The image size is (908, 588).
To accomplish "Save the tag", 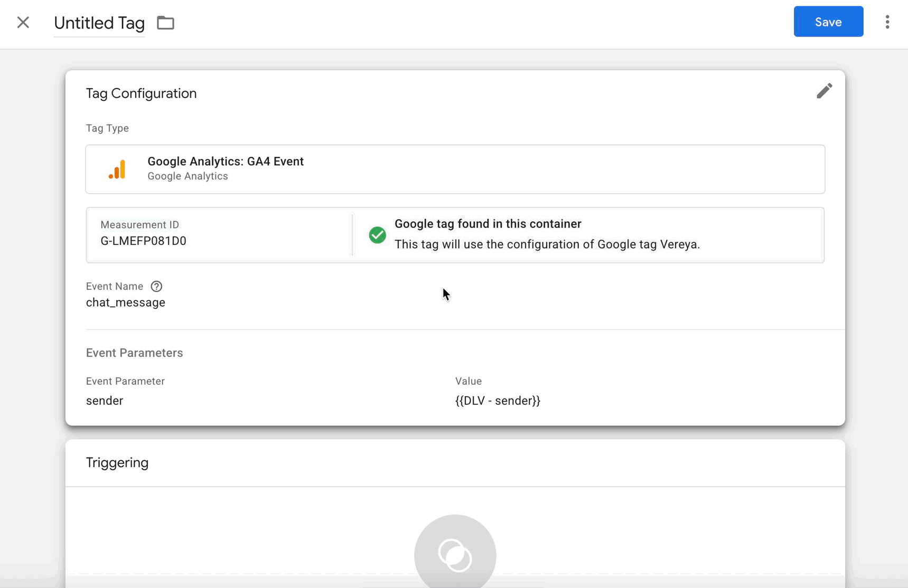I will 828,22.
